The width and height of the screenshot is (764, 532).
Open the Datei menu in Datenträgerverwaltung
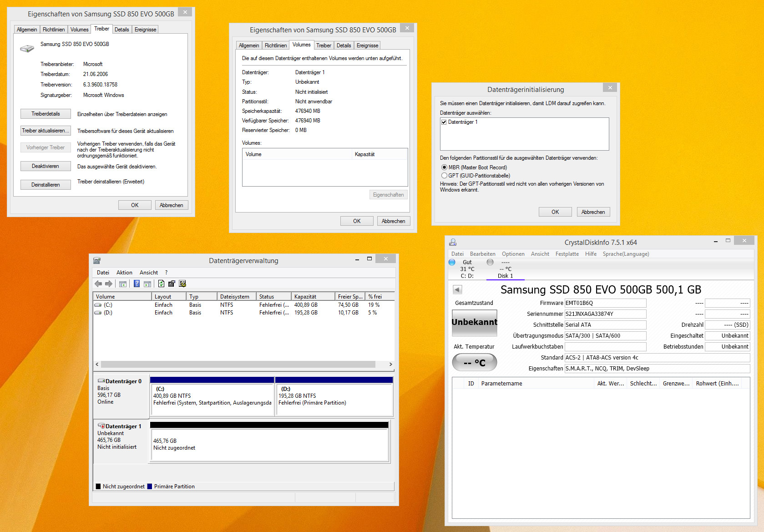(x=103, y=273)
